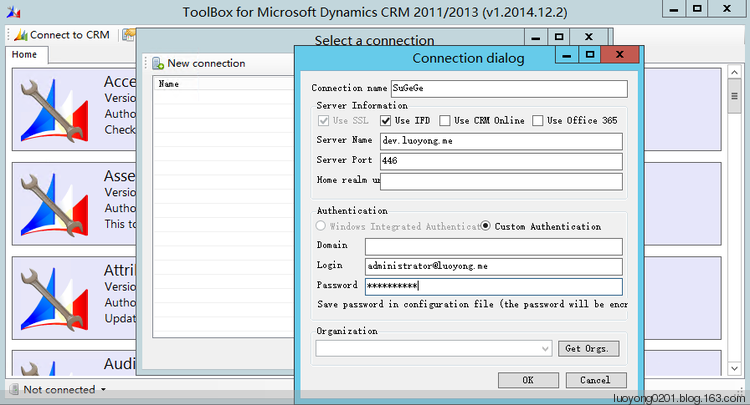
Task: Minimize the main ToolBox window
Action: [x=673, y=9]
